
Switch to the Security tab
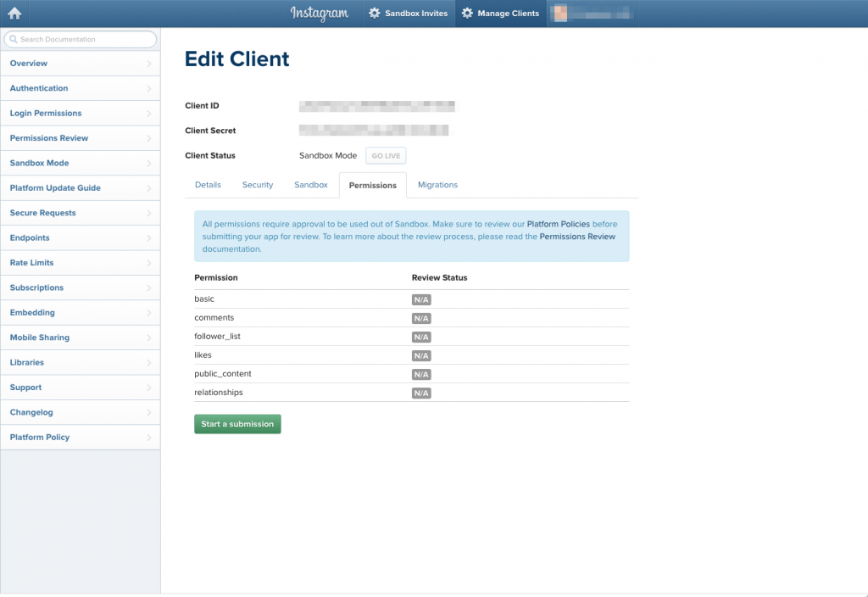[x=258, y=185]
